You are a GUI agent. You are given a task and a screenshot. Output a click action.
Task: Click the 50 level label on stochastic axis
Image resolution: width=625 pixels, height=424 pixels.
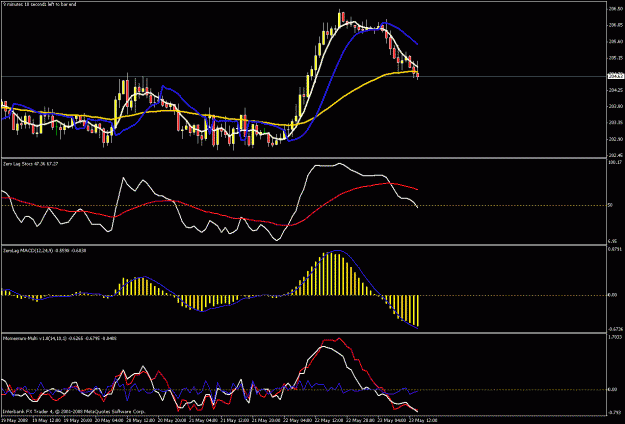611,206
